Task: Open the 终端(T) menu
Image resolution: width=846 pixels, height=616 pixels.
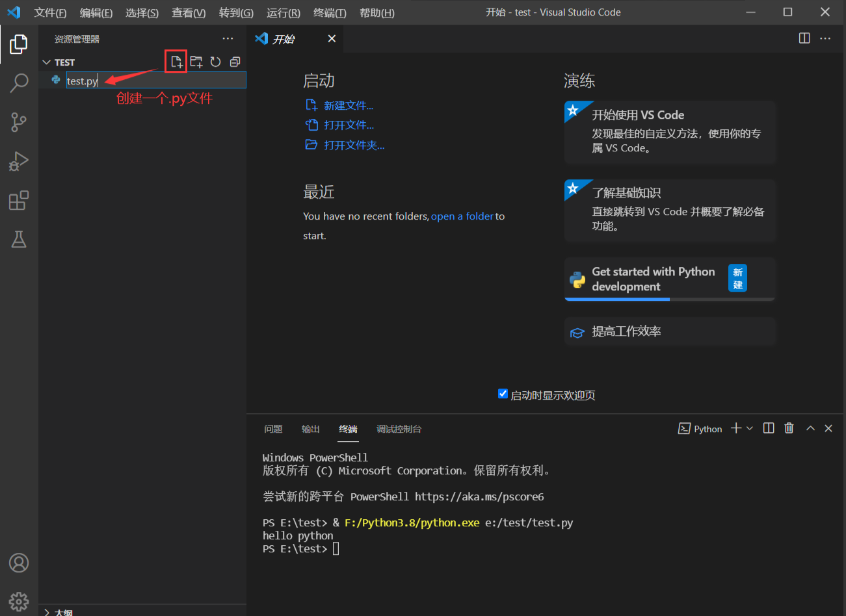Action: 330,12
